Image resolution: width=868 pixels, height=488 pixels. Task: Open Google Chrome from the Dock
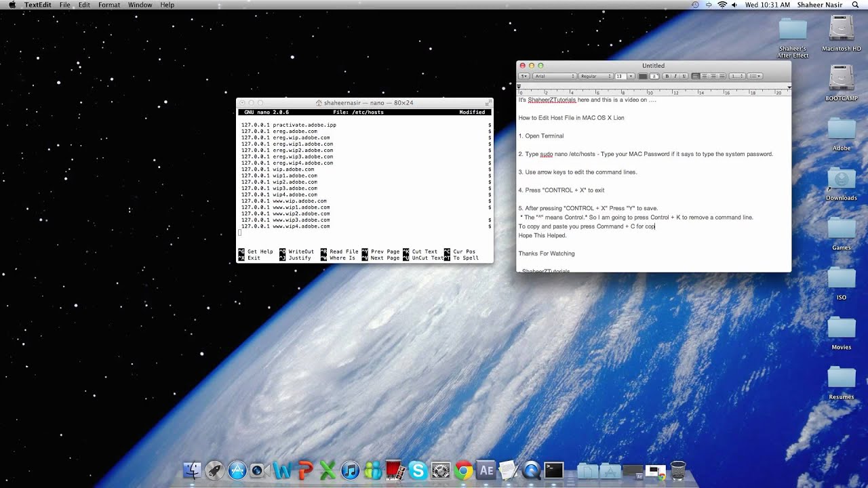click(463, 470)
